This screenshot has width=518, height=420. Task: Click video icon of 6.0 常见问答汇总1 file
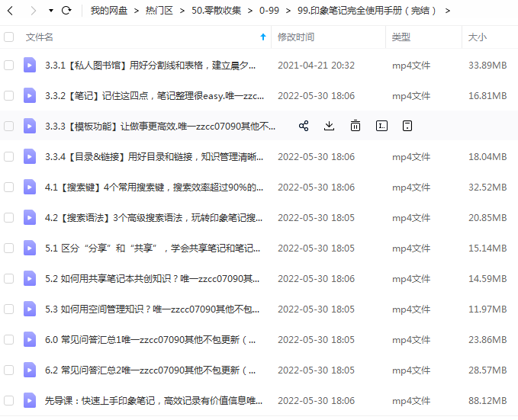click(x=30, y=339)
